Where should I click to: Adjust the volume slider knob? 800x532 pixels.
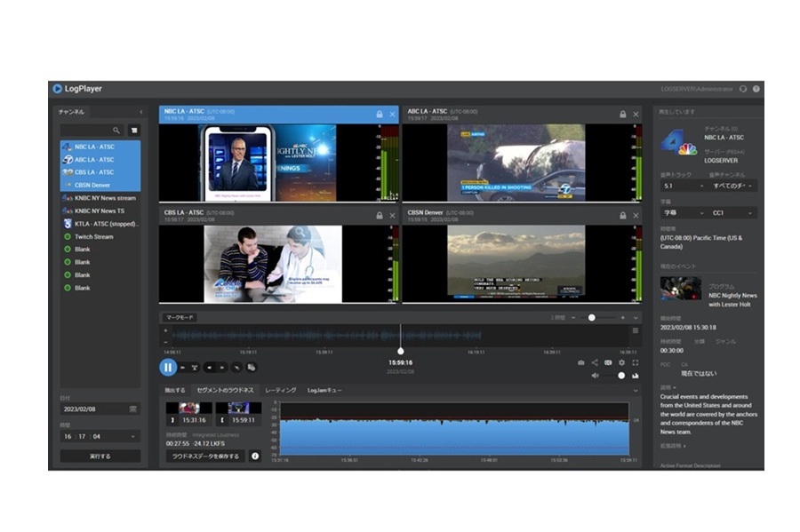point(621,376)
